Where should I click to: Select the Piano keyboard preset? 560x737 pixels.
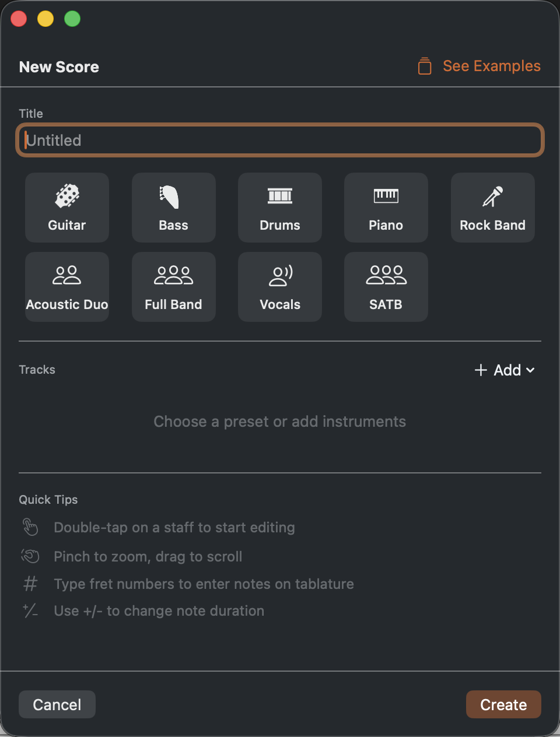click(x=386, y=196)
